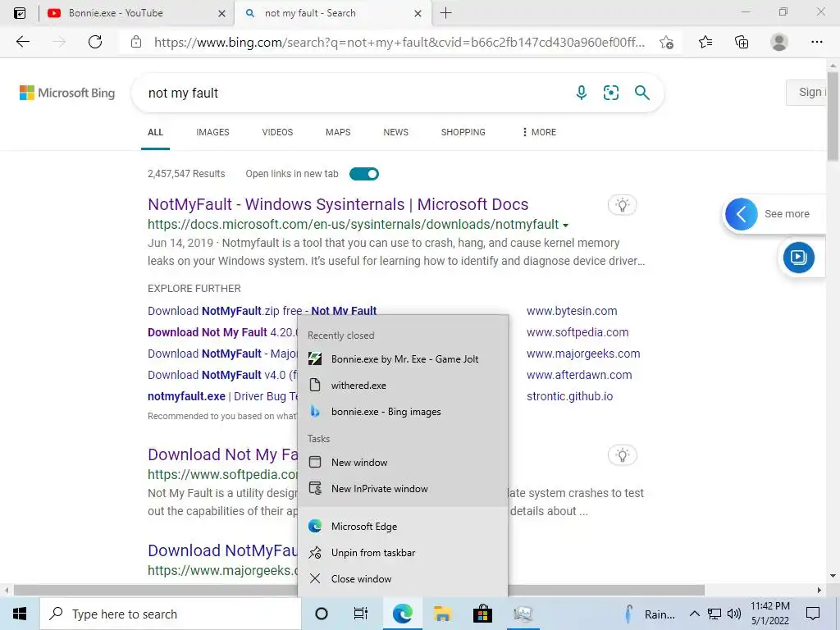Select the NEWS search tab

point(396,132)
